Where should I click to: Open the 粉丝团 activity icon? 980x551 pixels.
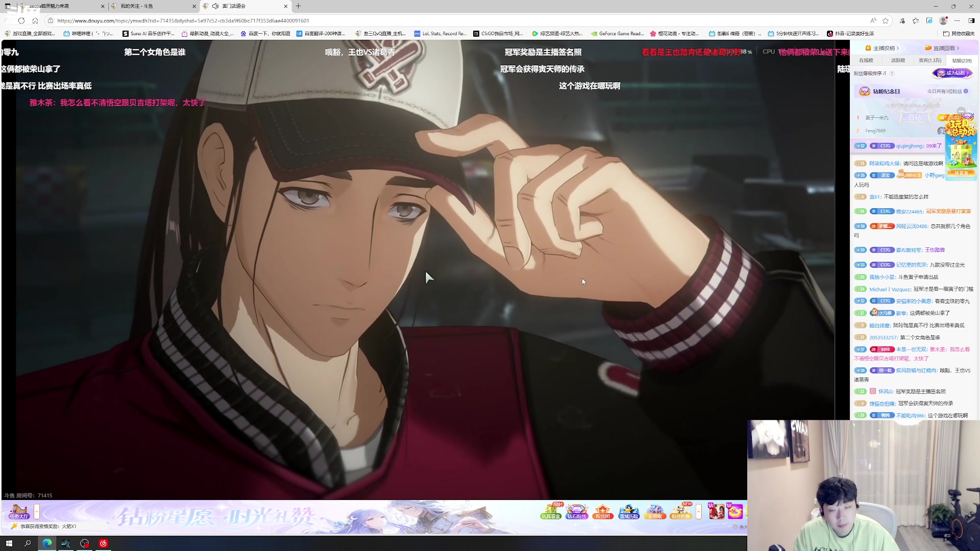603,511
